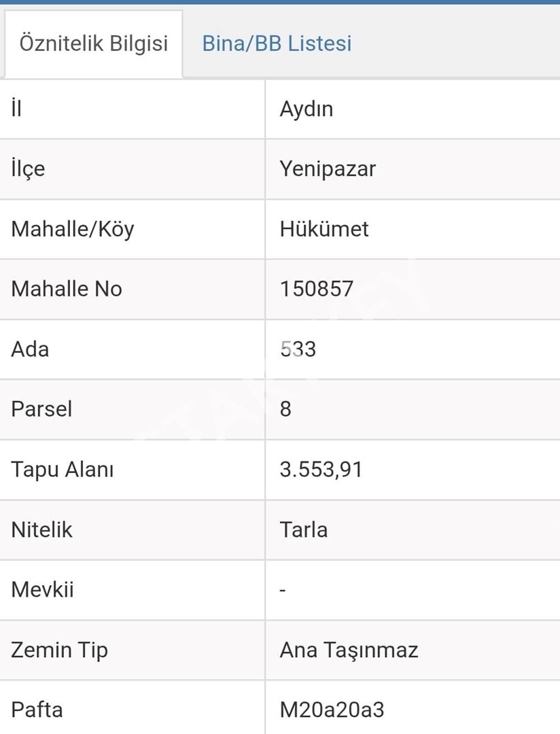
Task: Open the Bina/BB Listesi tab
Action: tap(277, 43)
